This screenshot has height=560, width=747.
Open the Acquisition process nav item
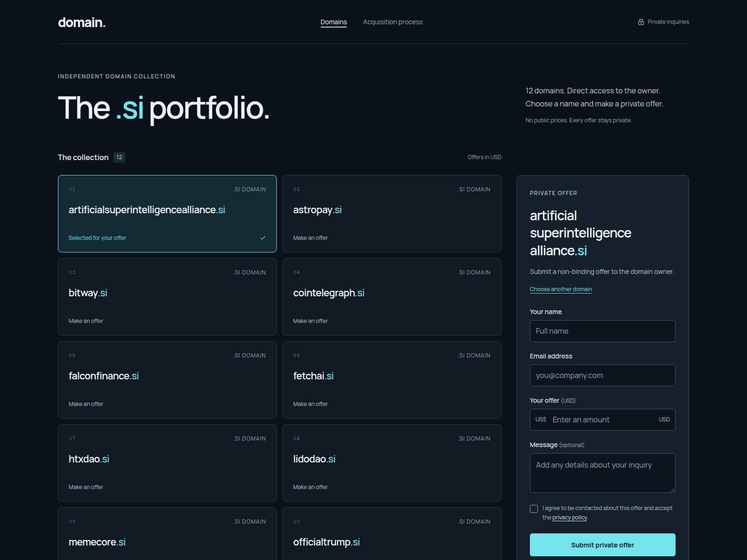tap(393, 22)
